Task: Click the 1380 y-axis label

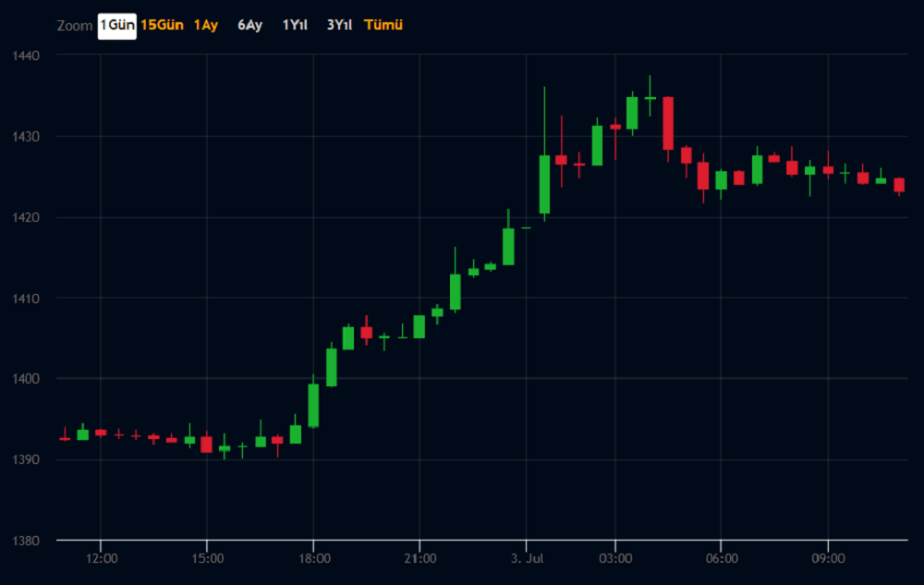Action: coord(26,541)
